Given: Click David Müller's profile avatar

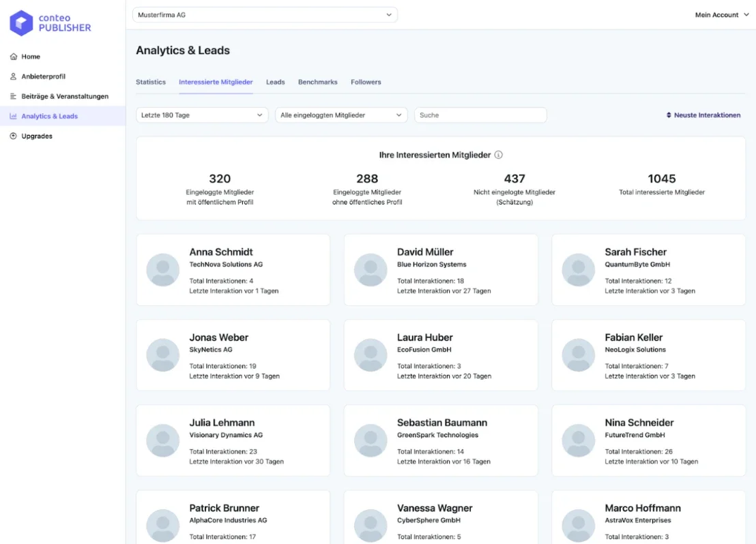Looking at the screenshot, I should click(x=370, y=270).
